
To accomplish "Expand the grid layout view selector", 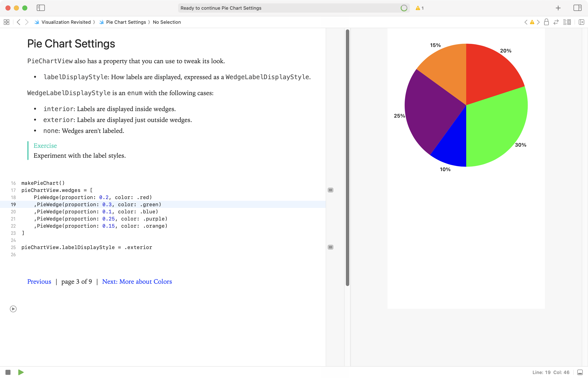I will coord(7,22).
